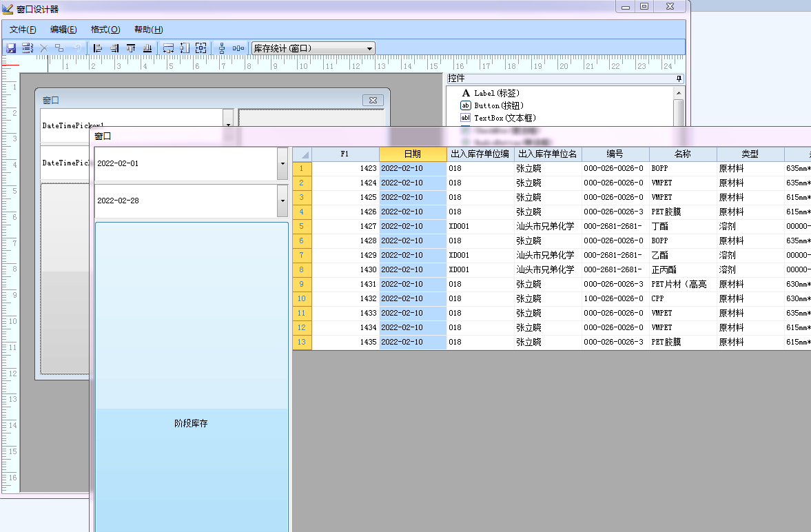Click the equal horizontal spacing icon
Image resolution: width=811 pixels, height=532 pixels.
(x=238, y=48)
